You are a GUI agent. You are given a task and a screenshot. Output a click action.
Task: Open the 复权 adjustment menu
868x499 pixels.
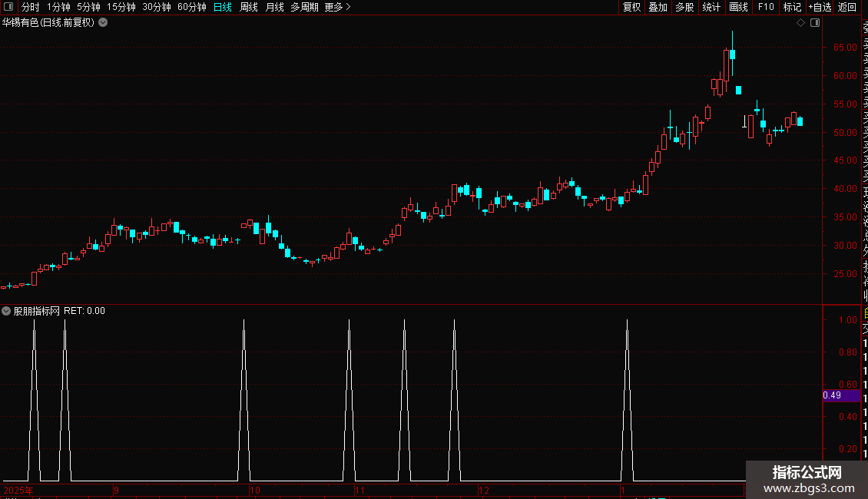click(631, 7)
